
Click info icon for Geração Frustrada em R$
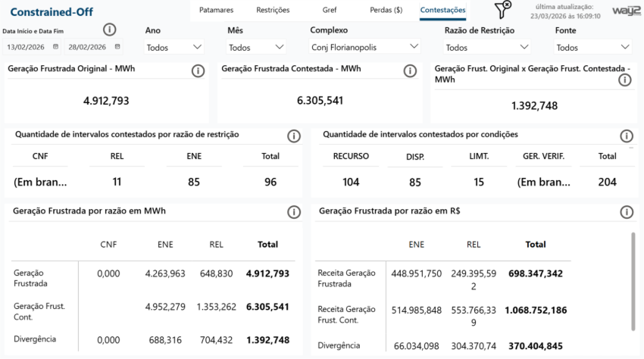pyautogui.click(x=627, y=213)
